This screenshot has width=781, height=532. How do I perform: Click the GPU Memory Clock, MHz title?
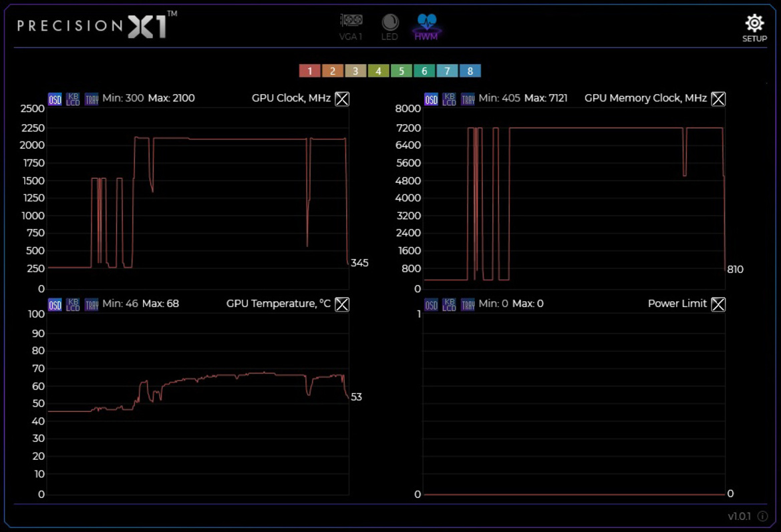tap(645, 98)
